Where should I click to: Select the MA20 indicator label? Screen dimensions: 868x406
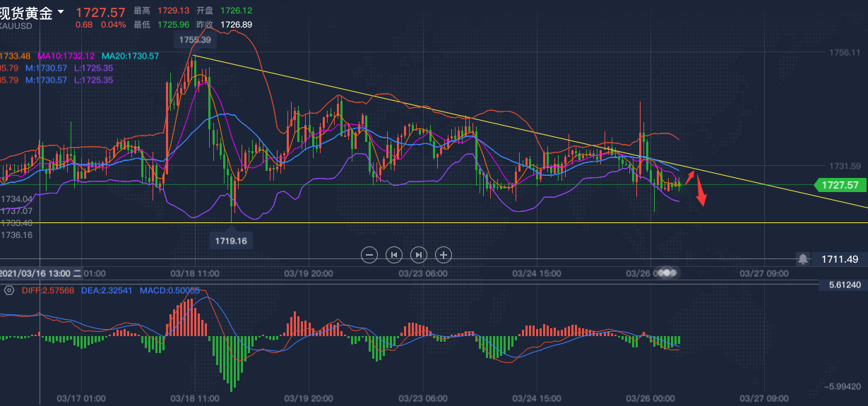pyautogui.click(x=130, y=56)
